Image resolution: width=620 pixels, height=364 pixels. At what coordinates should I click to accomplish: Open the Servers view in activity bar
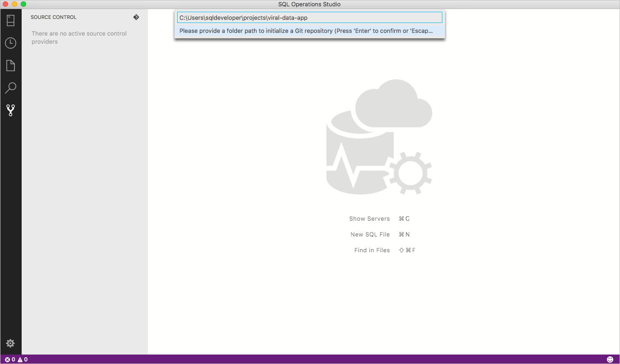tap(11, 21)
